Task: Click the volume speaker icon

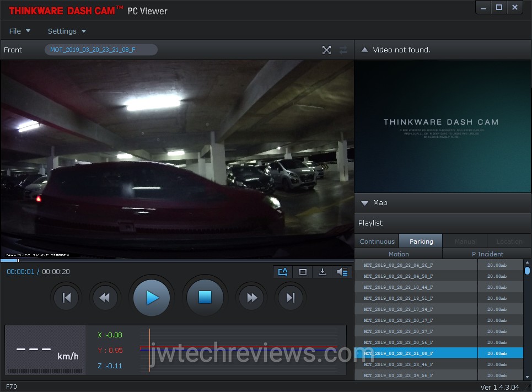Action: click(x=342, y=272)
